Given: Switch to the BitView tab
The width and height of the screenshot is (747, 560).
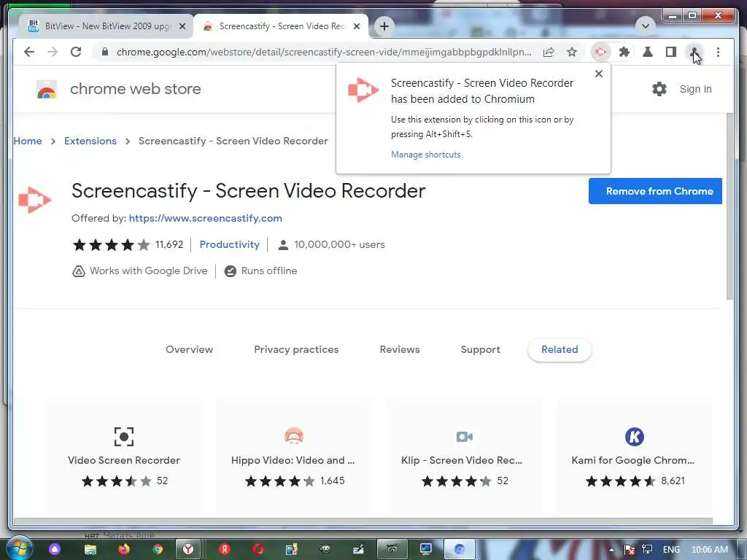Looking at the screenshot, I should click(x=107, y=26).
